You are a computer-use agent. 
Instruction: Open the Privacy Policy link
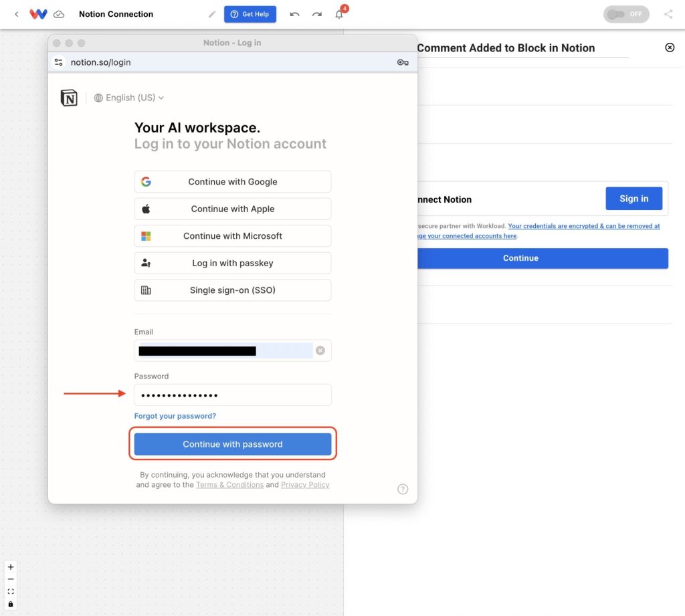tap(305, 484)
